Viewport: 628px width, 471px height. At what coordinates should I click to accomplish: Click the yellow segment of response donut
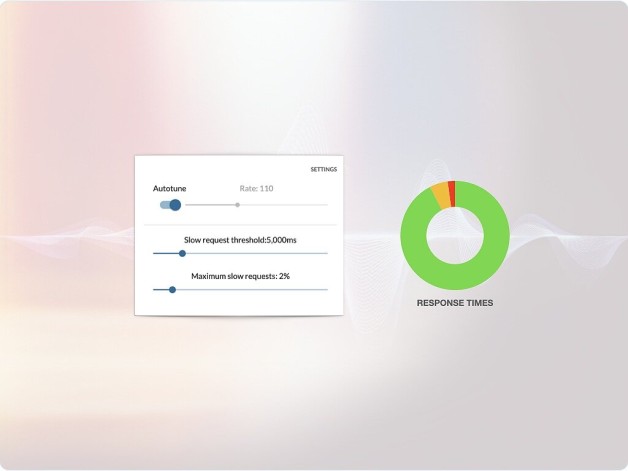tap(441, 195)
